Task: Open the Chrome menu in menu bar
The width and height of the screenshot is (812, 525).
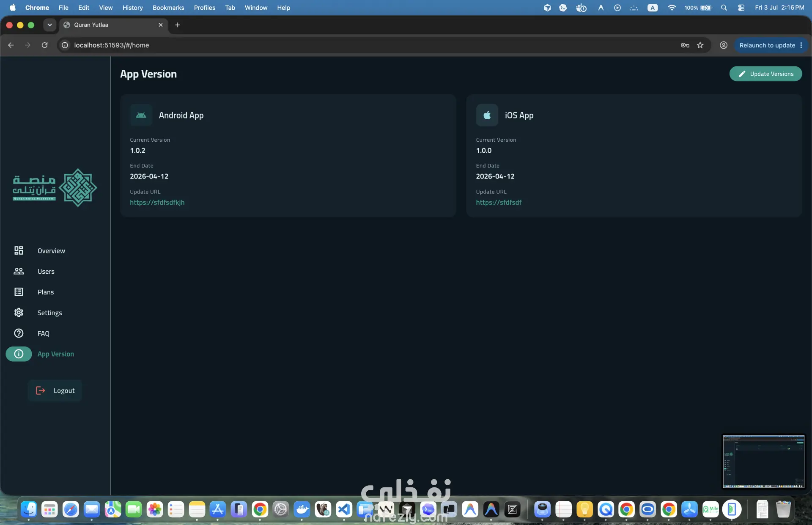Action: (37, 8)
